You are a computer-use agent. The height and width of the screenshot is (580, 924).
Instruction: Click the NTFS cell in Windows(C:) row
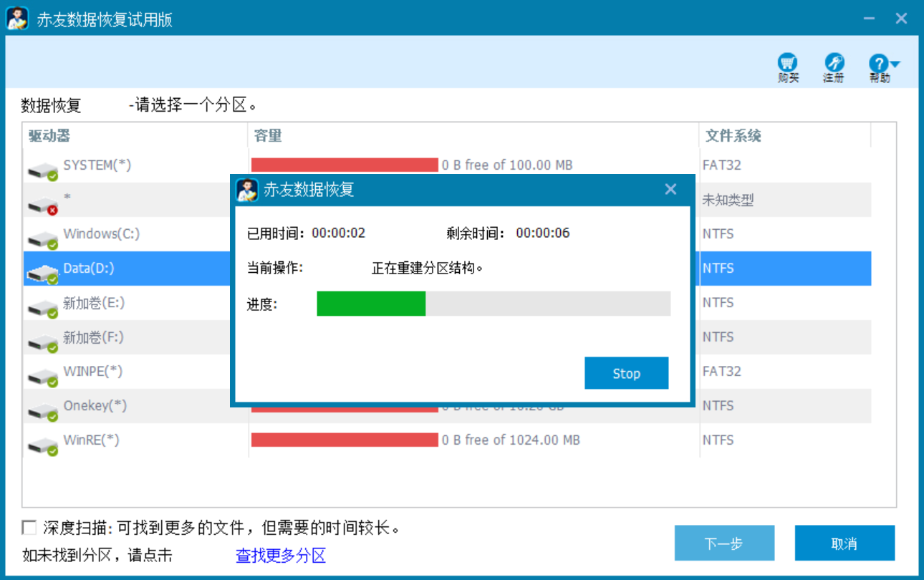[718, 233]
